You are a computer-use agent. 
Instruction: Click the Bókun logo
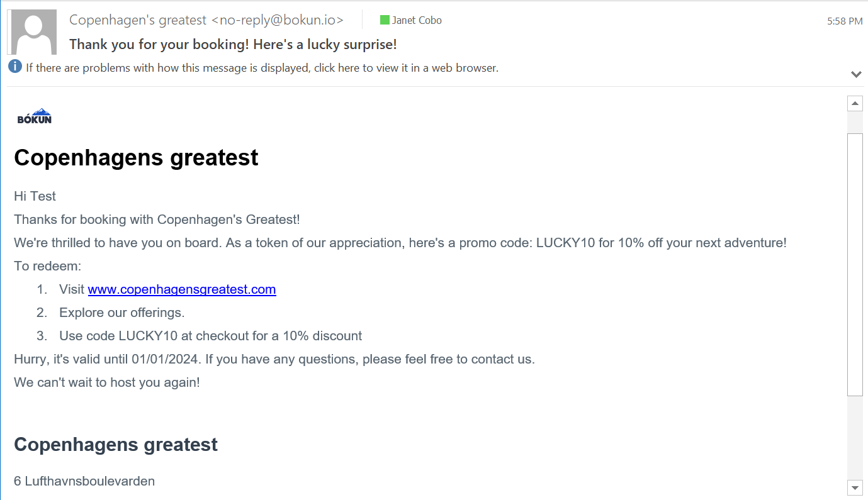click(34, 114)
